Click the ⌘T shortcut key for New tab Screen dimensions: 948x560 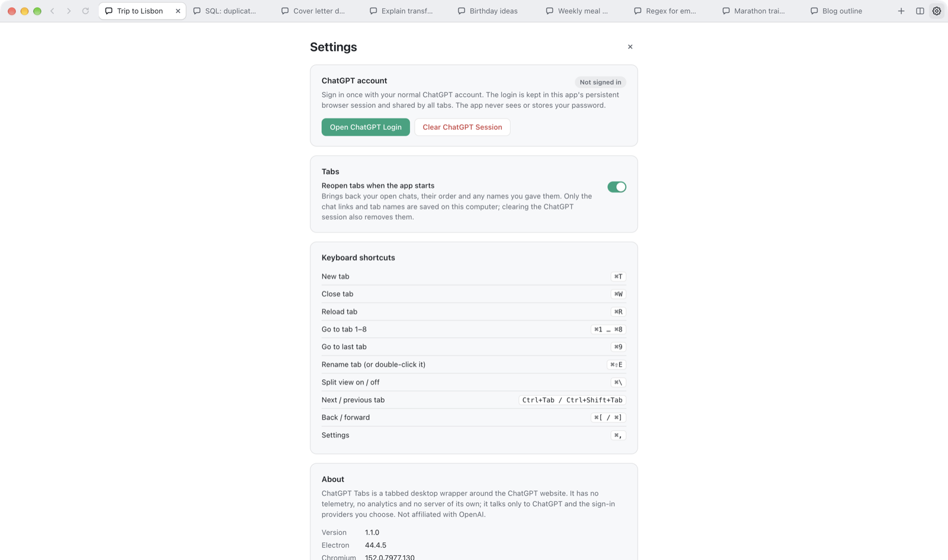[x=619, y=277]
